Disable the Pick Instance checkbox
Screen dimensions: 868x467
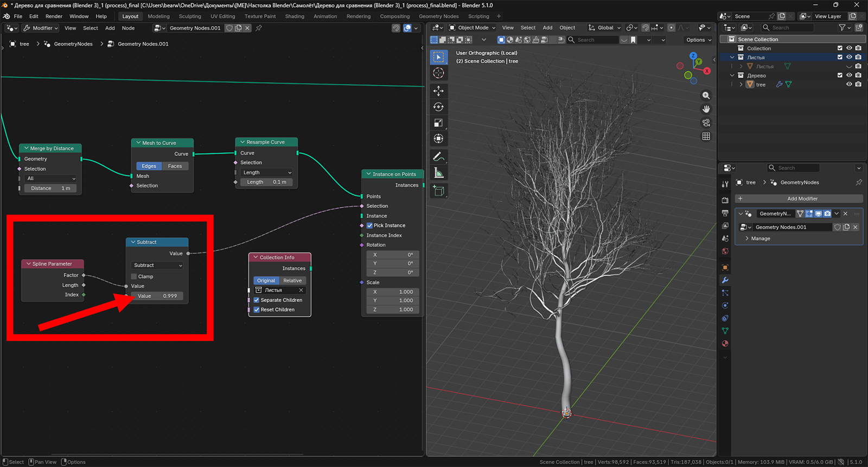pyautogui.click(x=369, y=225)
